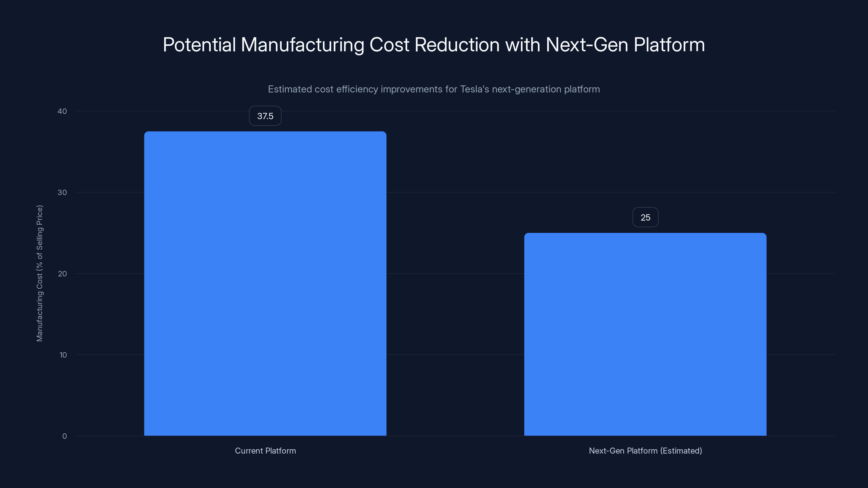
Task: Click the Next-Gen Platform (Estimated) axis label
Action: [x=645, y=451]
